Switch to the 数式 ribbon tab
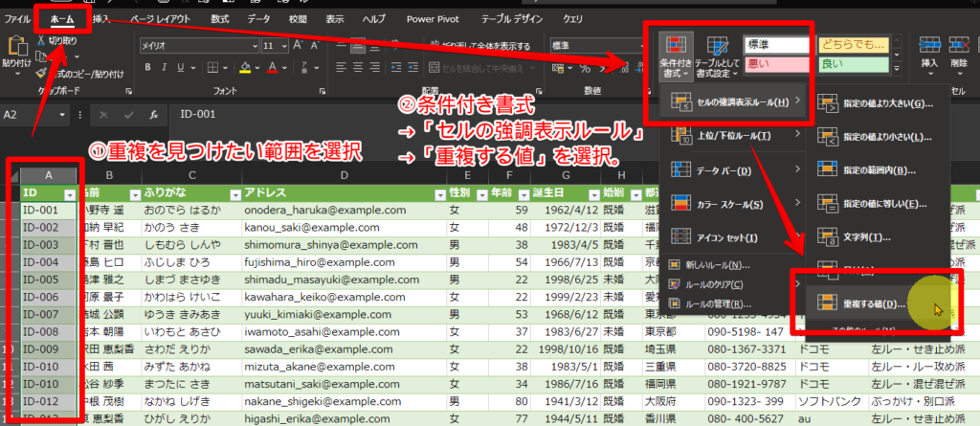980x426 pixels. click(220, 18)
